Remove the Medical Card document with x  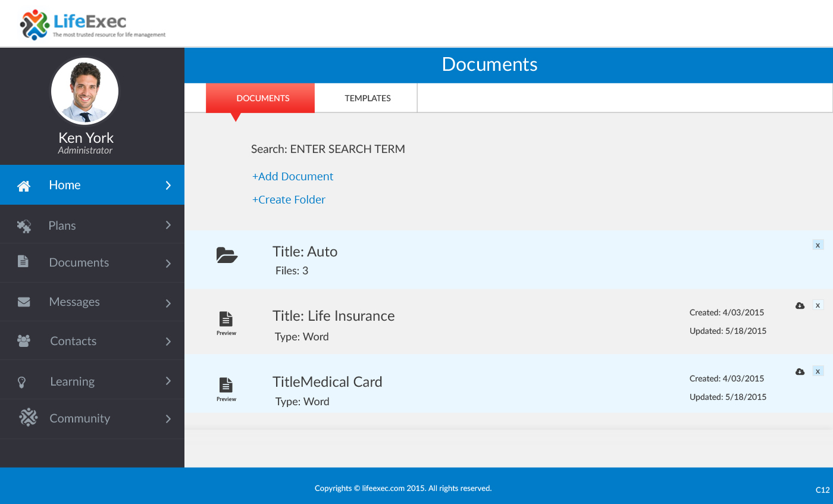click(818, 371)
